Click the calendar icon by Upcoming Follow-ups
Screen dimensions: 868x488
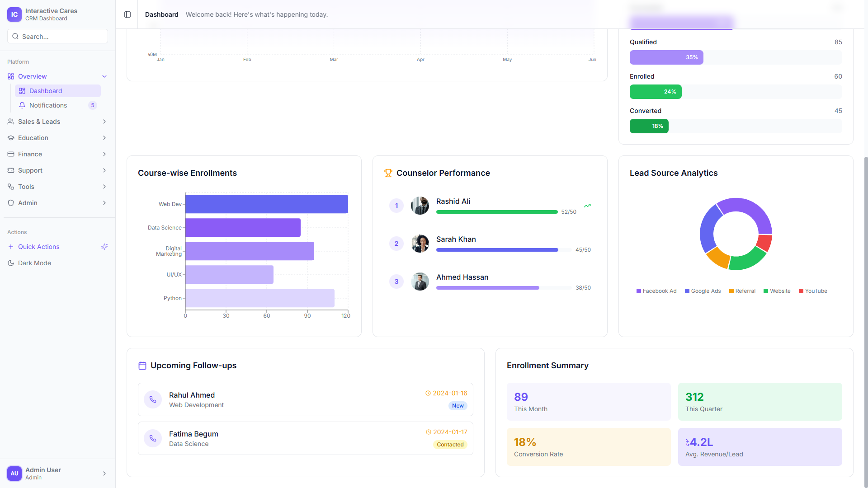(x=142, y=366)
